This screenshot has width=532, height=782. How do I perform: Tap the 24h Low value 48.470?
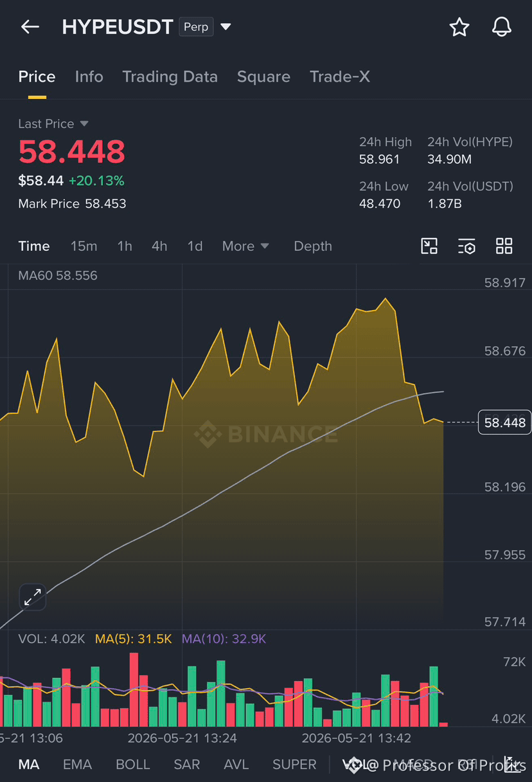(380, 204)
